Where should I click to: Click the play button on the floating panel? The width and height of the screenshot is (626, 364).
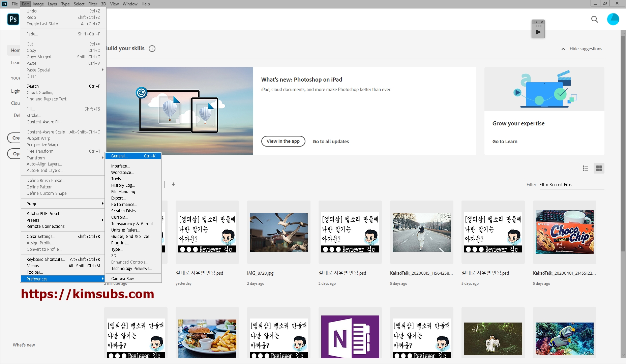538,32
